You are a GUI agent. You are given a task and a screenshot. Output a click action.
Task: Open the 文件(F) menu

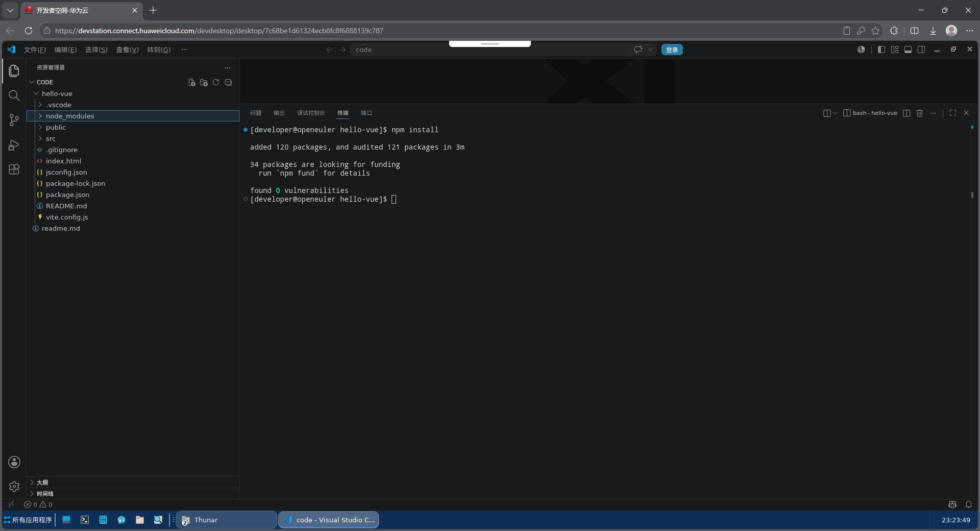[35, 50]
